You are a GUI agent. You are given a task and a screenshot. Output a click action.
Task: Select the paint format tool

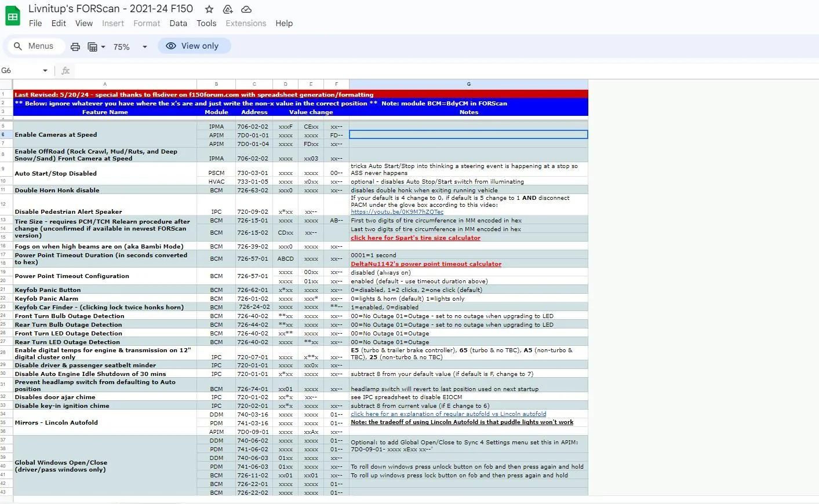pos(93,46)
